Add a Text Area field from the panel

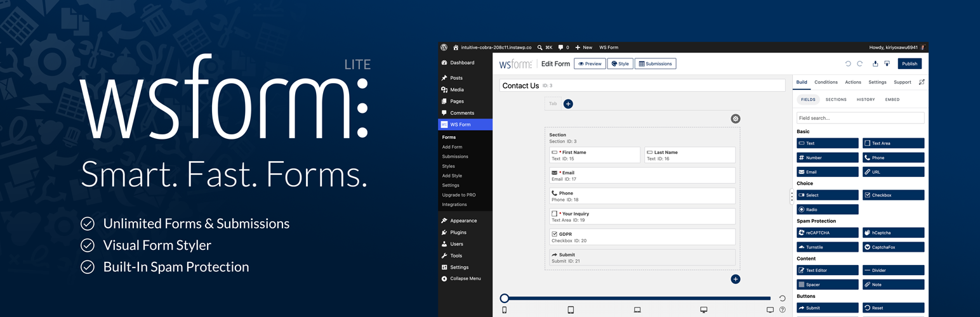893,143
